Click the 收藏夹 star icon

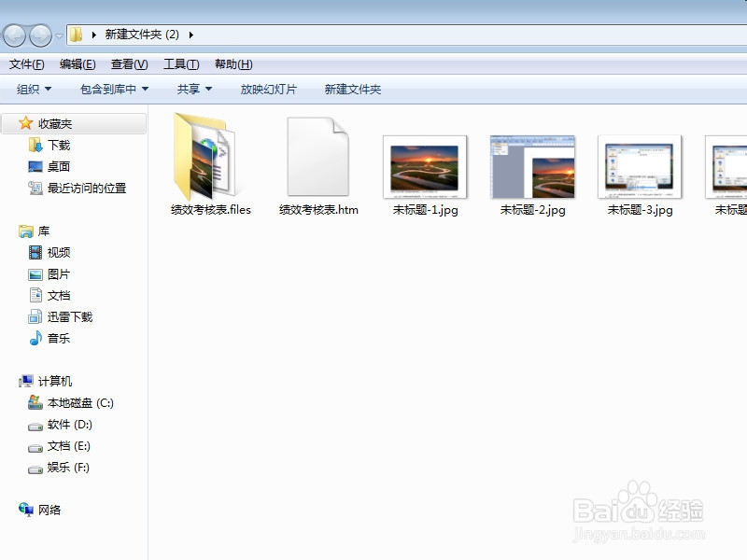(x=25, y=123)
